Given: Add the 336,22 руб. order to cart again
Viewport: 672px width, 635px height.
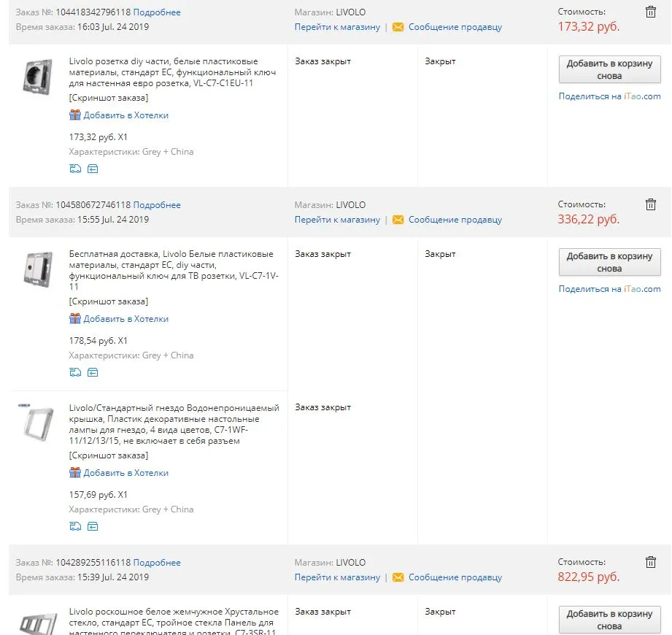Looking at the screenshot, I should [x=609, y=262].
